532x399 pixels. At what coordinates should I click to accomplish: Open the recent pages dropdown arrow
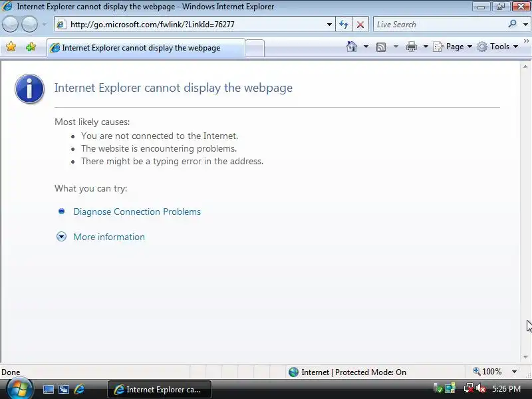45,25
